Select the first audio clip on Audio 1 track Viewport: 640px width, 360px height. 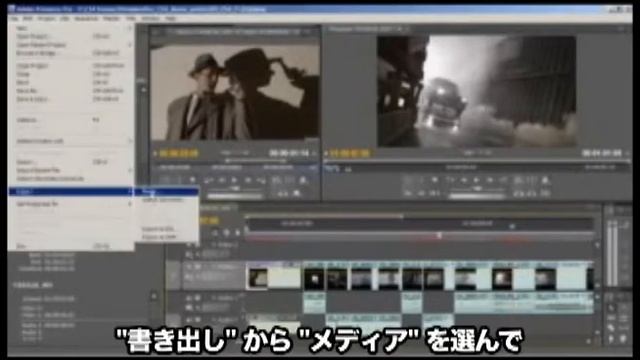pyautogui.click(x=314, y=303)
